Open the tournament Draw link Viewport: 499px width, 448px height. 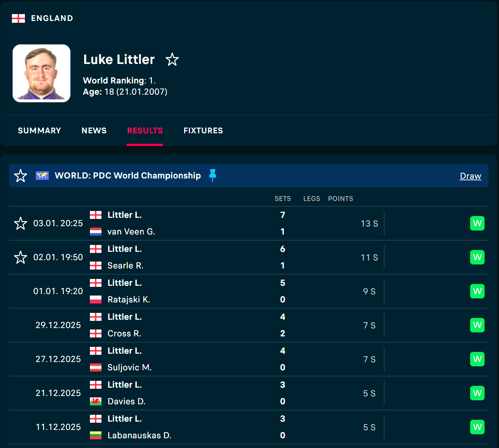point(470,176)
